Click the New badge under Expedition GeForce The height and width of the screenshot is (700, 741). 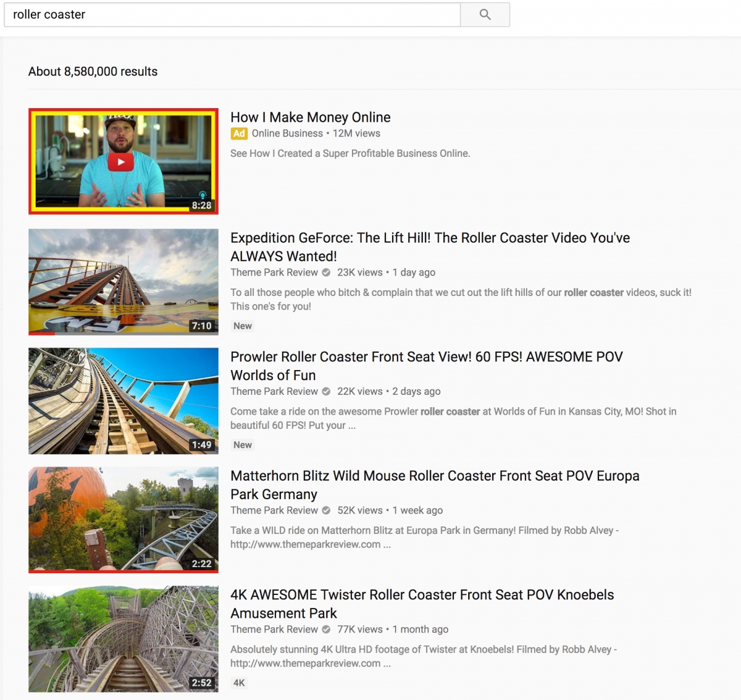coord(243,326)
